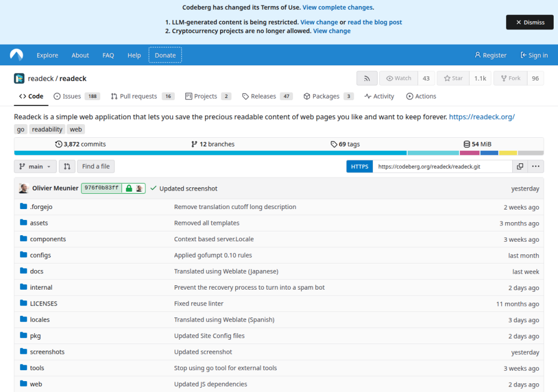This screenshot has width=558, height=392.
Task: Switch to the Pull requests tab
Action: tap(142, 96)
